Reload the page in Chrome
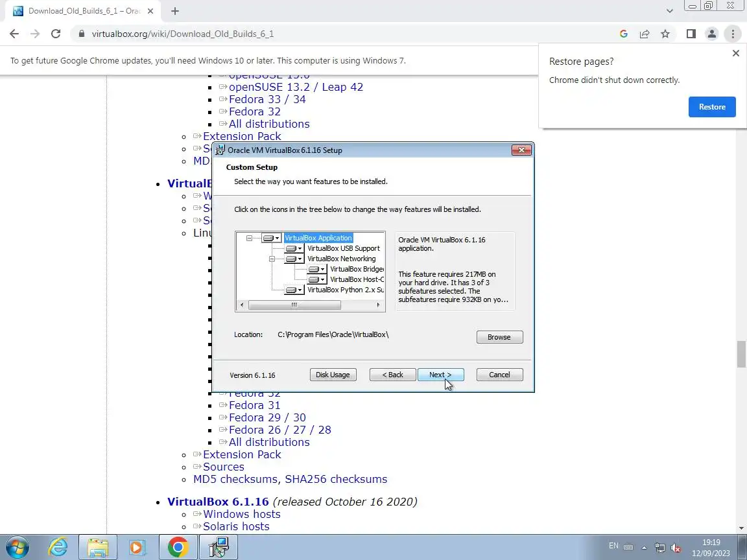 pos(56,34)
